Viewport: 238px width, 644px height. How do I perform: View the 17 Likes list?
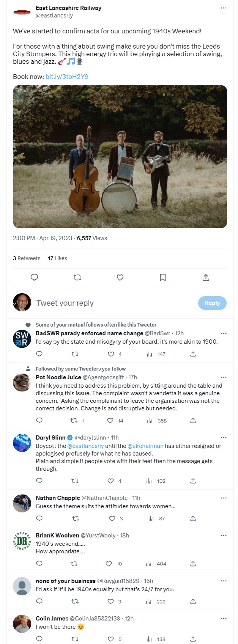(57, 258)
